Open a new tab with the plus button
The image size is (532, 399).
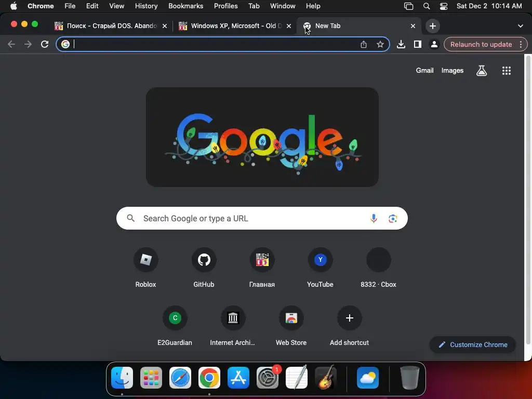point(433,26)
